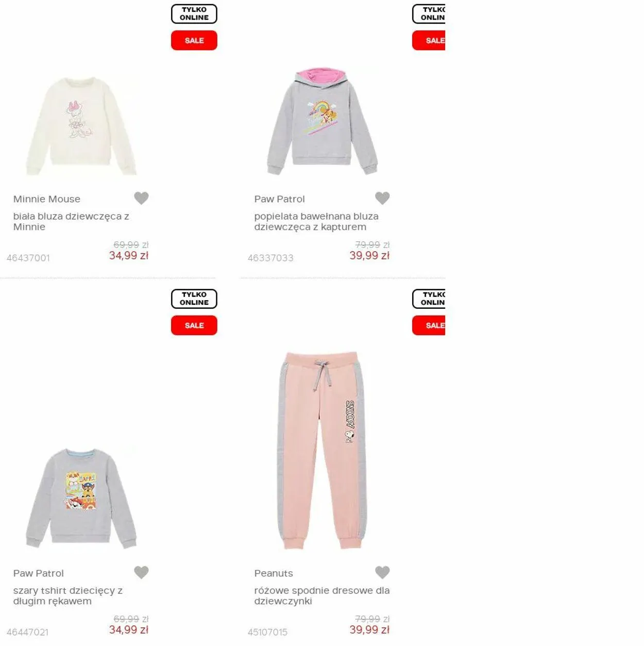This screenshot has width=644, height=646.
Task: Open white Minnie Mouse sweatshirt image
Action: (x=81, y=126)
